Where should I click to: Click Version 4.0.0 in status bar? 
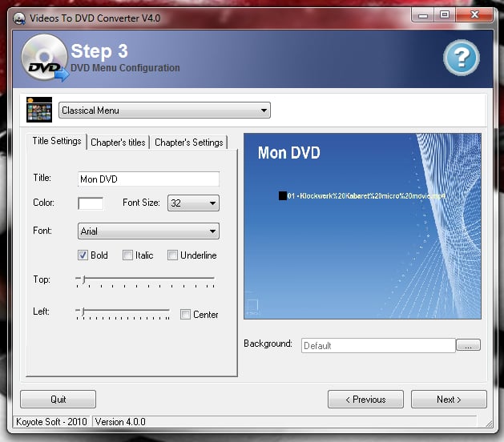point(120,422)
